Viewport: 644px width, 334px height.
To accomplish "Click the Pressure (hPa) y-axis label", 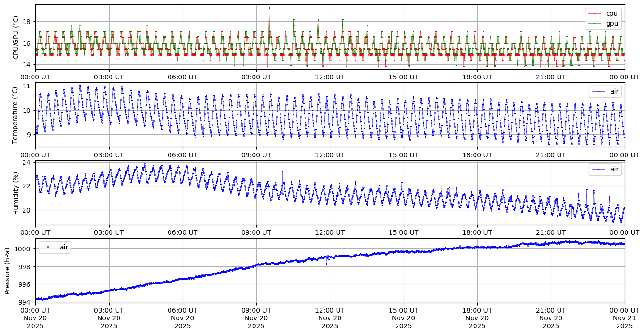I will click(7, 270).
